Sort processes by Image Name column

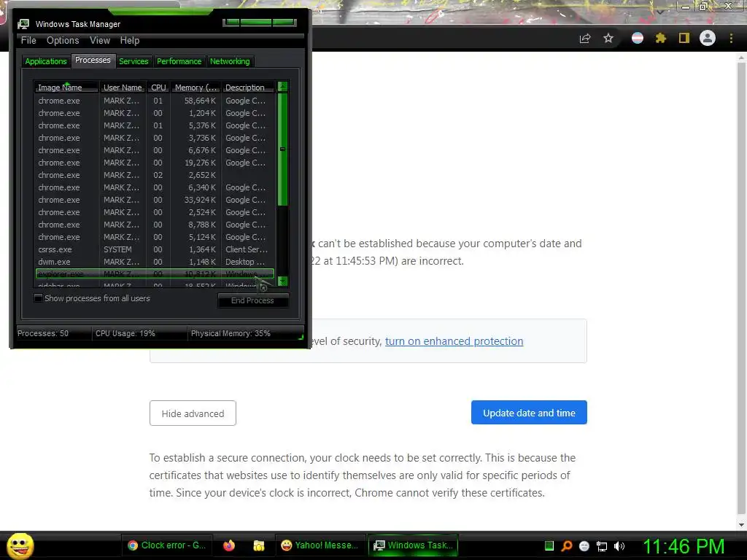(x=66, y=87)
